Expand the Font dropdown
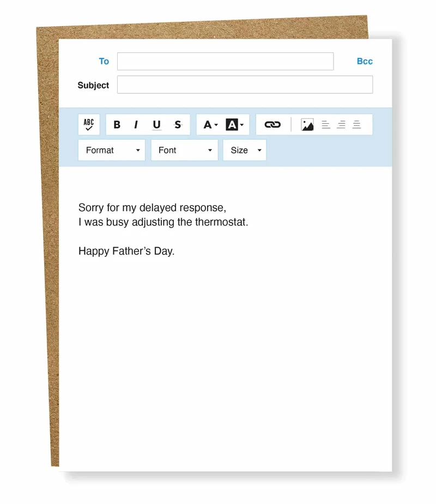Screen dimensions: 436x504 point(184,150)
